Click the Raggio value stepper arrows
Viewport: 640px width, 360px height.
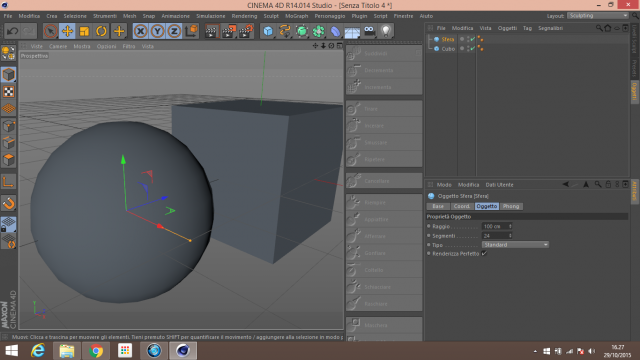510,226
